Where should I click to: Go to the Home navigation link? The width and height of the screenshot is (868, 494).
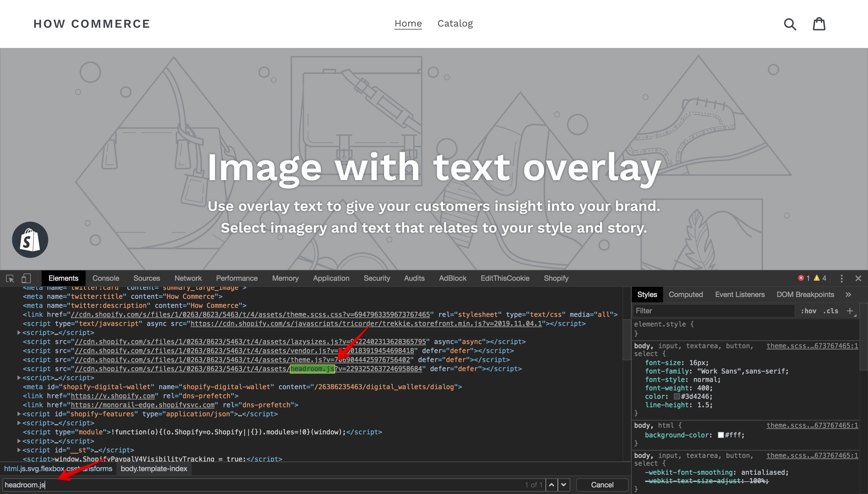tap(408, 23)
